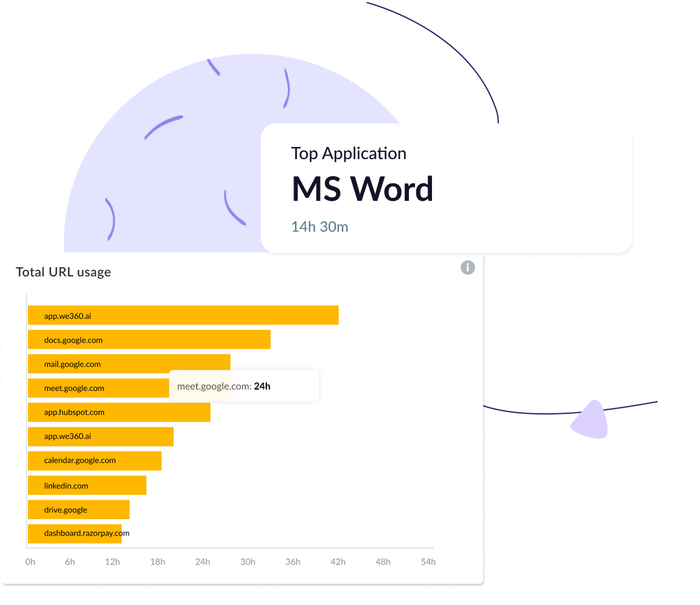Select the app.hubspot.com bar

119,412
